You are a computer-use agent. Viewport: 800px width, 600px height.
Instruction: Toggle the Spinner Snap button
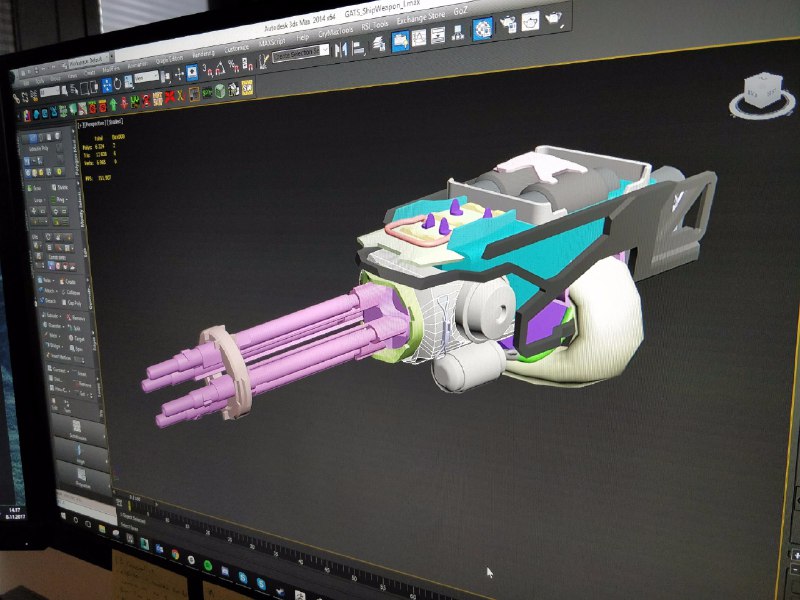tap(247, 65)
